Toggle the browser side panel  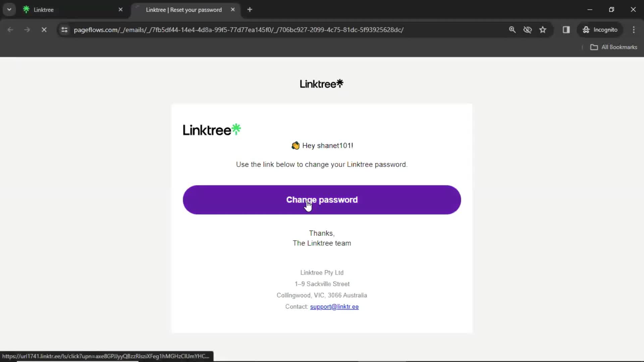point(566,30)
